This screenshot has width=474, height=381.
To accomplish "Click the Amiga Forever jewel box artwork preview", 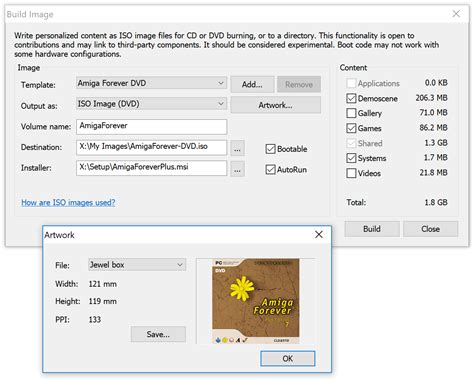I will pos(256,301).
